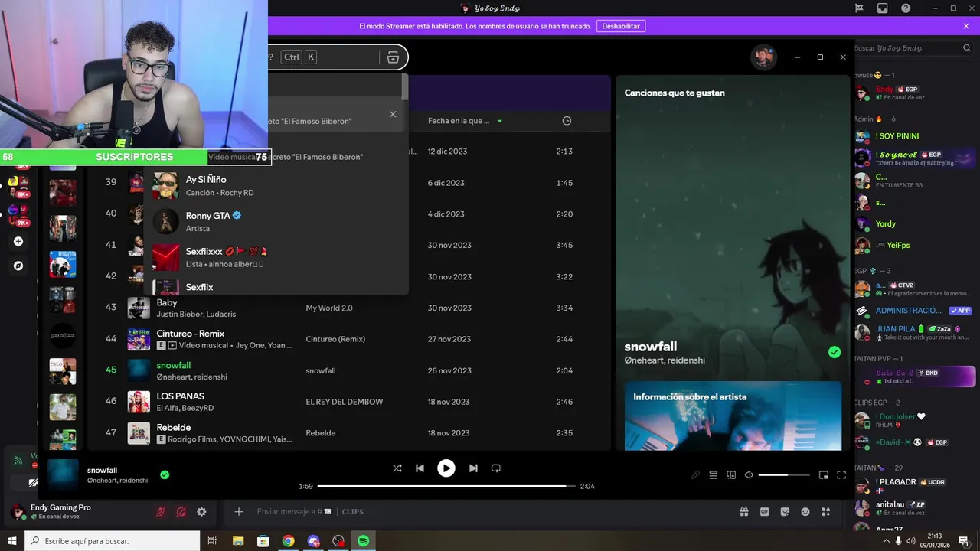Screen dimensions: 980x551
Task: Skip to next track in Spotify
Action: coord(473,468)
